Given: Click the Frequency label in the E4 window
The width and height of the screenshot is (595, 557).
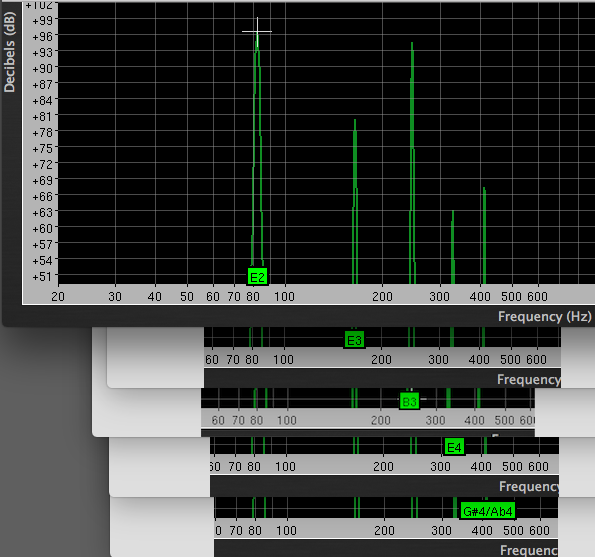Looking at the screenshot, I should tap(529, 486).
